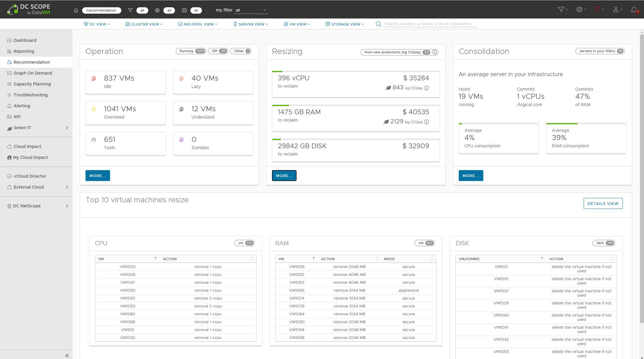Toggle the Off 295 filter pill

pos(218,51)
